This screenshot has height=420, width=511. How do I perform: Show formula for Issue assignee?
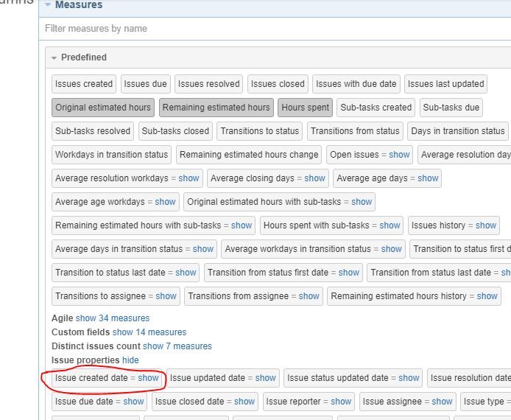click(443, 401)
